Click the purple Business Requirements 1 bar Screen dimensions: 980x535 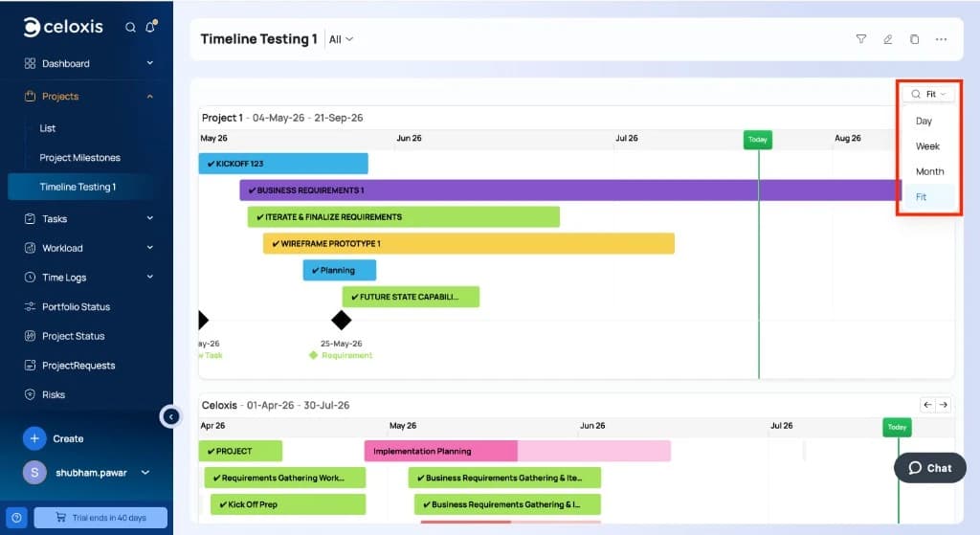(570, 190)
